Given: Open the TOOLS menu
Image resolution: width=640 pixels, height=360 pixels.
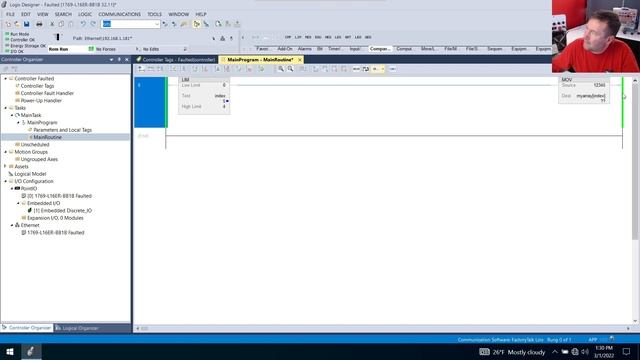Looking at the screenshot, I should tap(154, 14).
